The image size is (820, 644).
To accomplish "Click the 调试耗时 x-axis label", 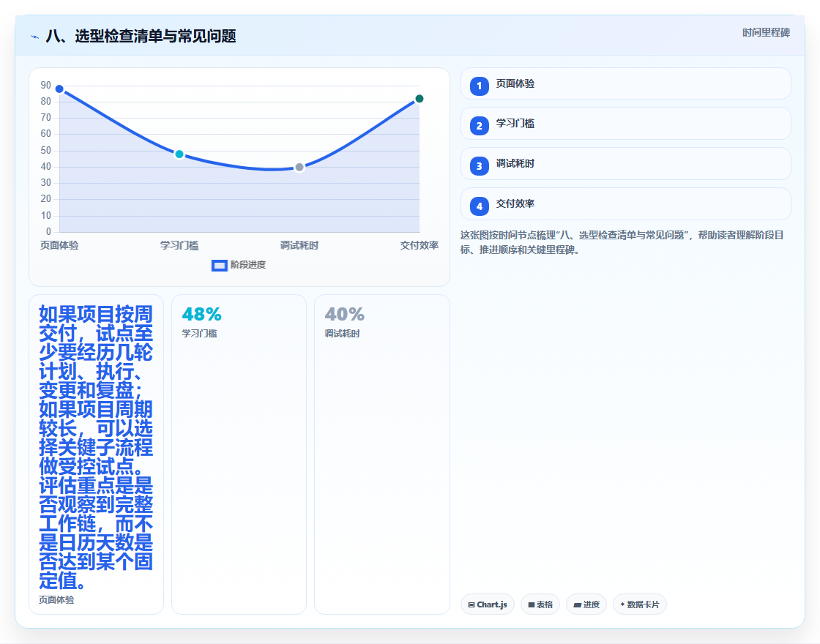I will tap(299, 245).
